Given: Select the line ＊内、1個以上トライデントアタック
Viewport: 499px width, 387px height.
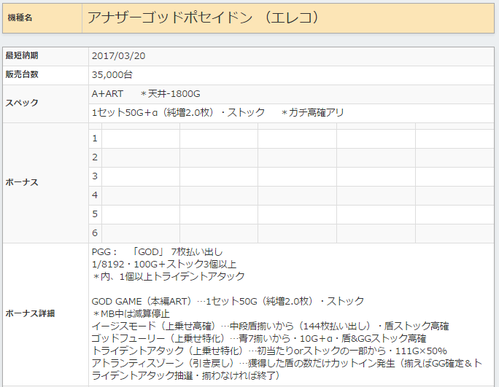Looking at the screenshot, I should coord(168,277).
